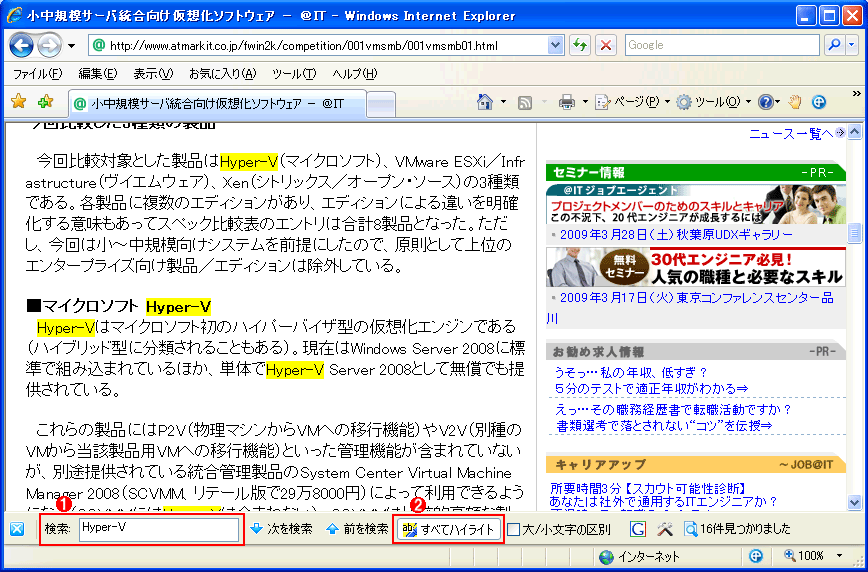Open the ファイル(F) menu

click(37, 74)
